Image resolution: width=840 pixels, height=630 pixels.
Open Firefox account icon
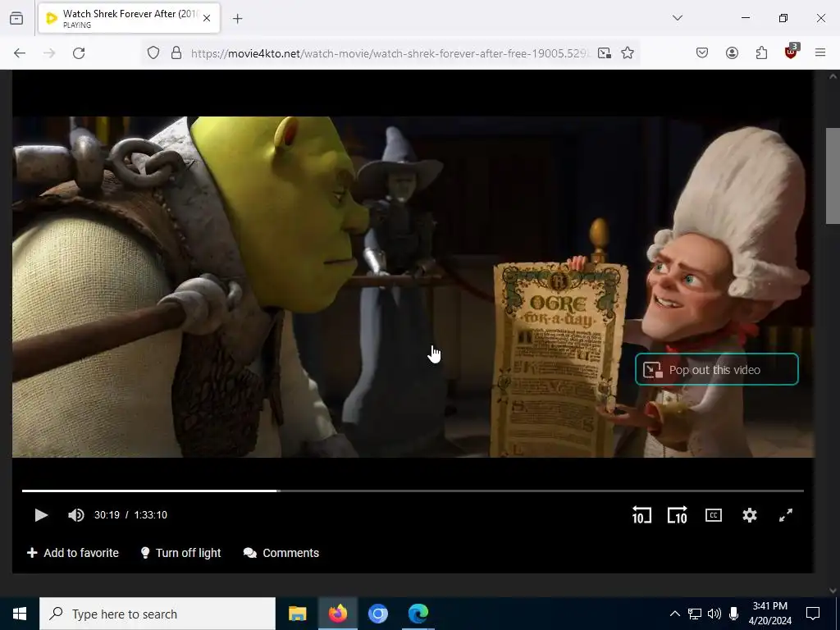click(x=732, y=53)
